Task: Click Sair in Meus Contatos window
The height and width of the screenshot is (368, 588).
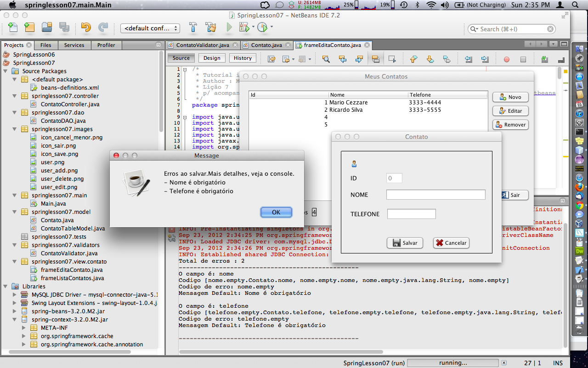Action: pyautogui.click(x=515, y=195)
